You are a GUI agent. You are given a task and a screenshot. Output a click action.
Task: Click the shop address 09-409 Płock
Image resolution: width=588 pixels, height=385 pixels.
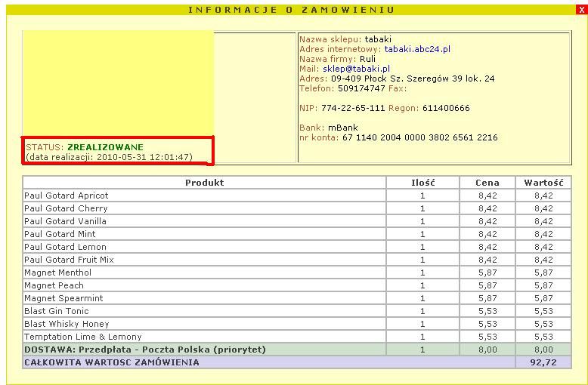pyautogui.click(x=413, y=79)
